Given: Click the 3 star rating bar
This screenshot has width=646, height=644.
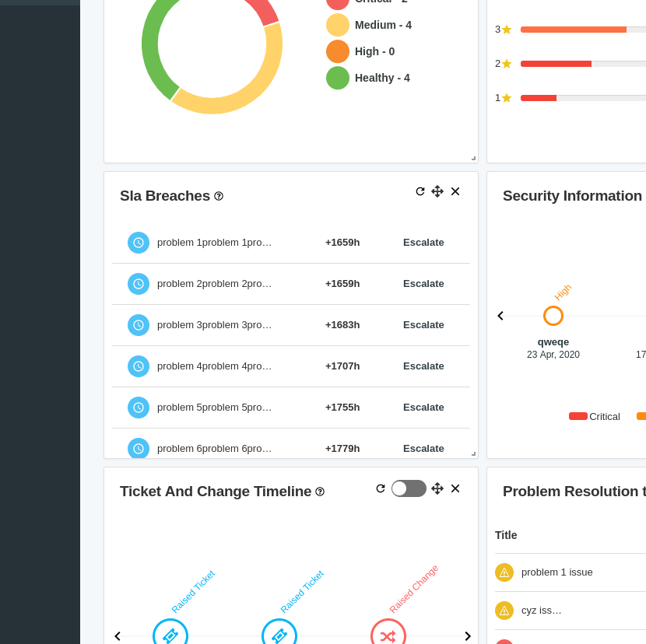Looking at the screenshot, I should 583,30.
